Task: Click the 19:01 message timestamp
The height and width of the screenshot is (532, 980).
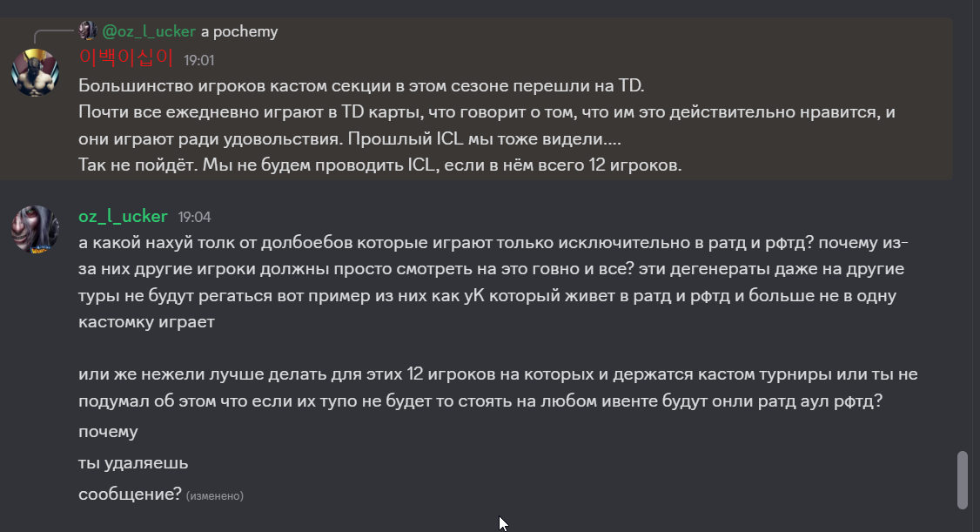Action: tap(198, 61)
